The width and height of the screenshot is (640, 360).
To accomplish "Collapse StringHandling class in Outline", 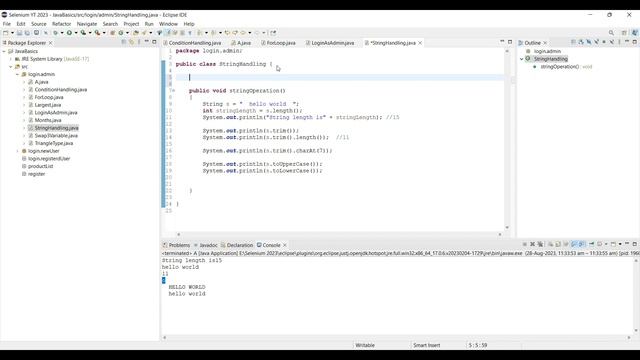I will tap(522, 59).
